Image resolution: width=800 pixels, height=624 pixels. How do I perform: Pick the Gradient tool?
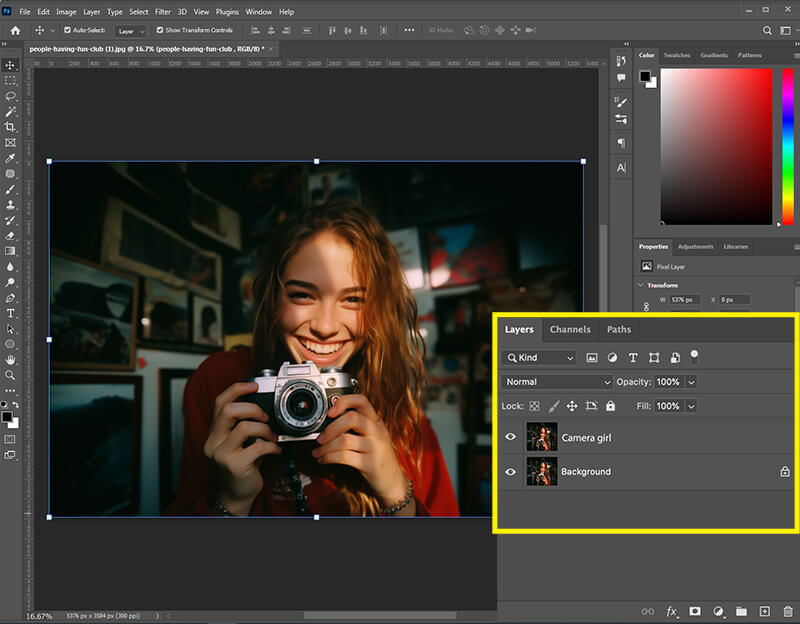point(10,251)
